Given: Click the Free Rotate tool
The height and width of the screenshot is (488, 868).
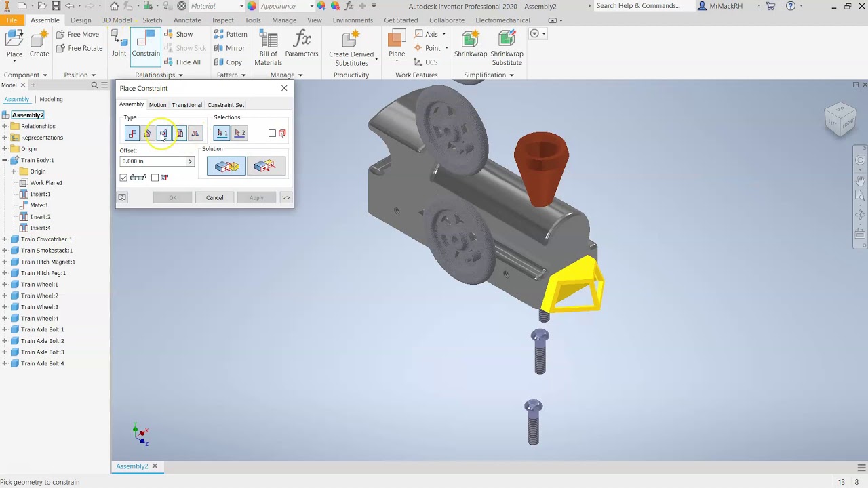Looking at the screenshot, I should coord(79,48).
